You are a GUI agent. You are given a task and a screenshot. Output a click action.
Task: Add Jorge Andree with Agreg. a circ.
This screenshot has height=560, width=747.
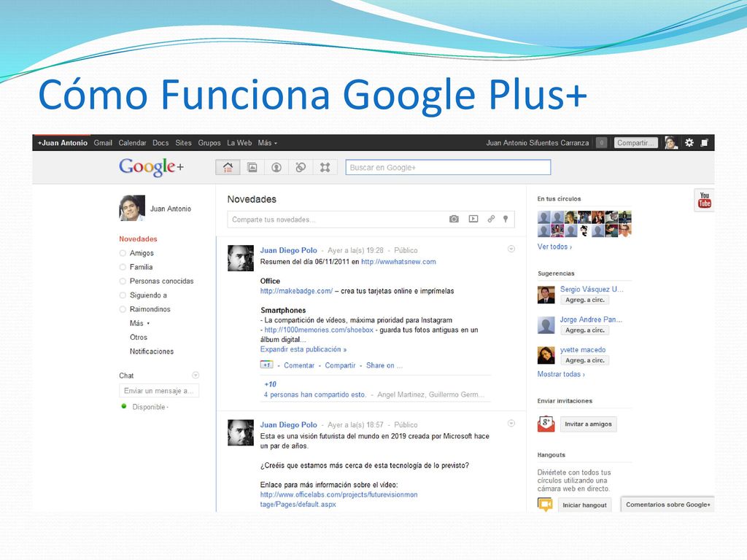584,330
